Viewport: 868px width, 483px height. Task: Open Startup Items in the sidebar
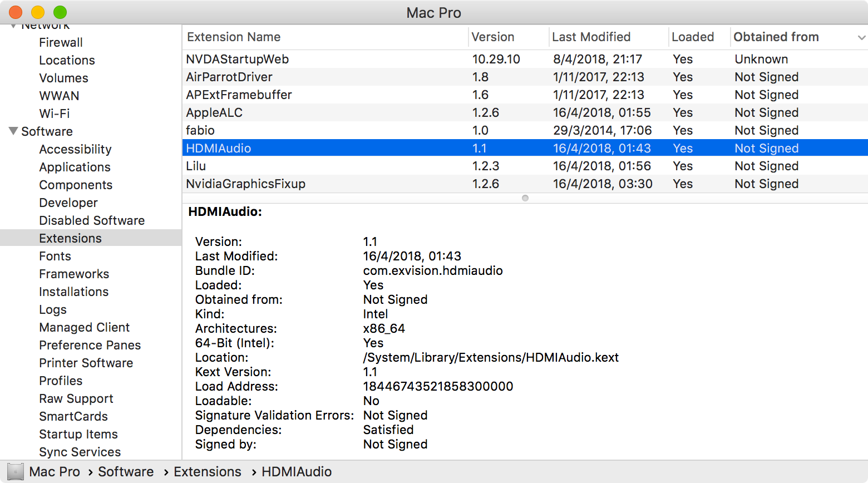pos(78,434)
